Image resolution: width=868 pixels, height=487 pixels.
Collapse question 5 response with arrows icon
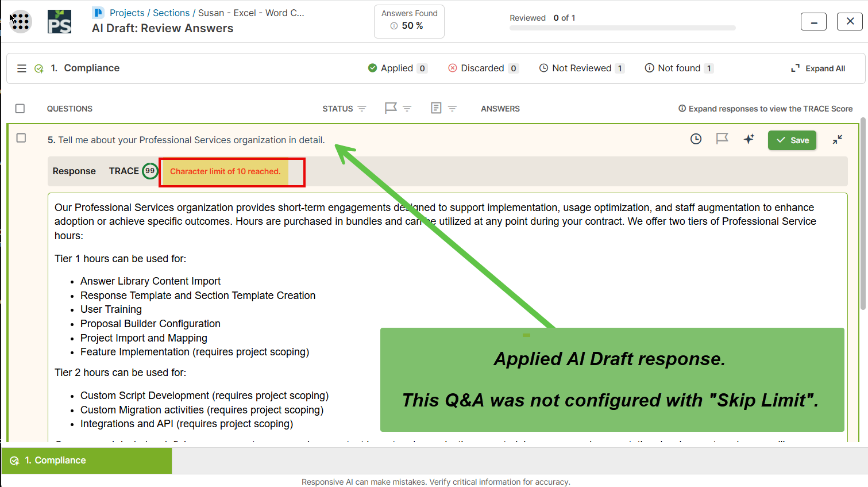[838, 139]
